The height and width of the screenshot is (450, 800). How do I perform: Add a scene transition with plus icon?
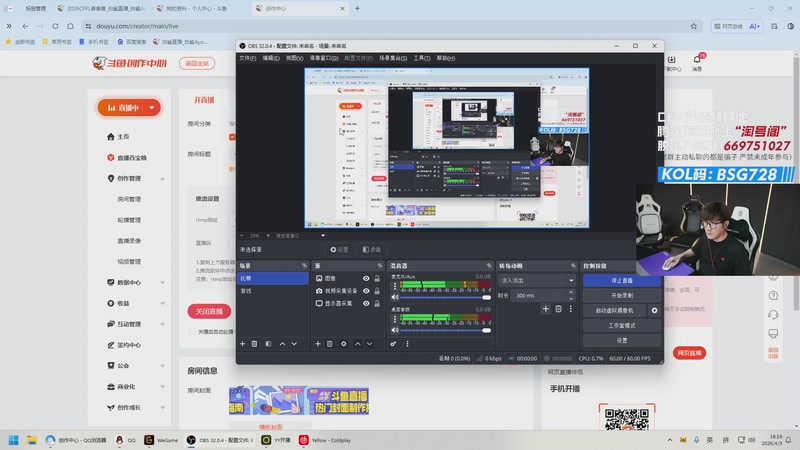pyautogui.click(x=545, y=309)
